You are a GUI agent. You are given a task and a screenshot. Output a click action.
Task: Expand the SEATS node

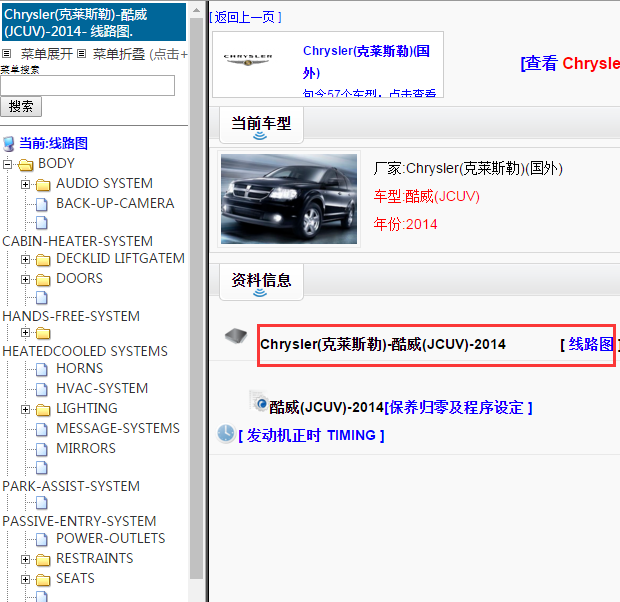(x=25, y=579)
